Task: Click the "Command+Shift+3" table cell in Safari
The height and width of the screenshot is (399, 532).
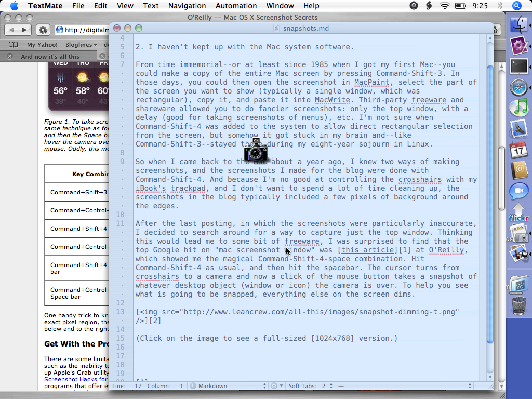Action: 79,192
